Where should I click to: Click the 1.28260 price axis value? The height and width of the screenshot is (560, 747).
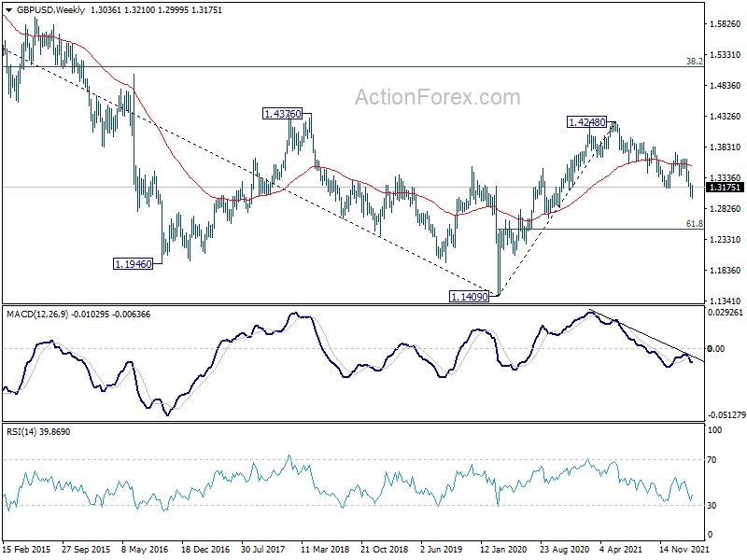[726, 208]
